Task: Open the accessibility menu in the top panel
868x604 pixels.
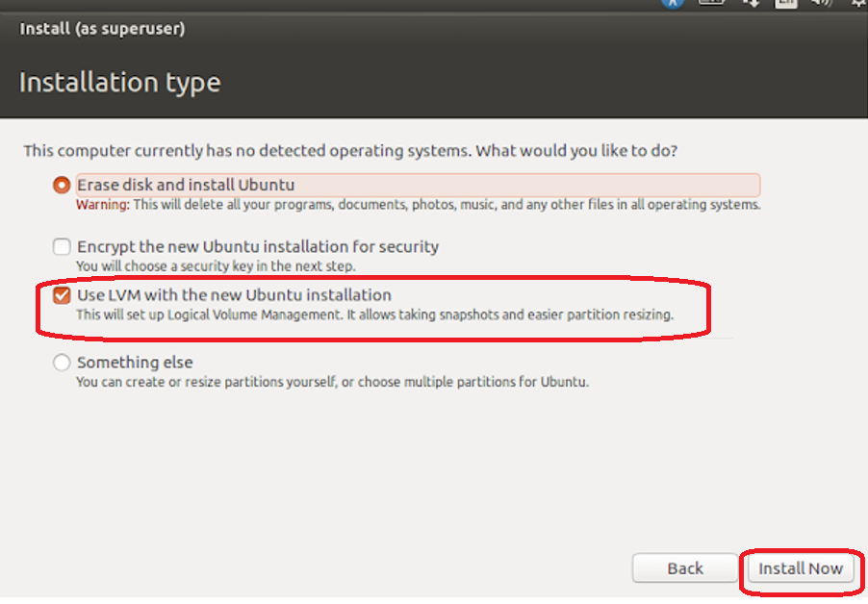Action: pos(673,3)
